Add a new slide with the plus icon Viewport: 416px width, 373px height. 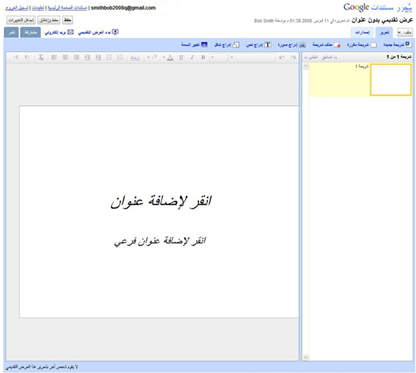pos(408,44)
